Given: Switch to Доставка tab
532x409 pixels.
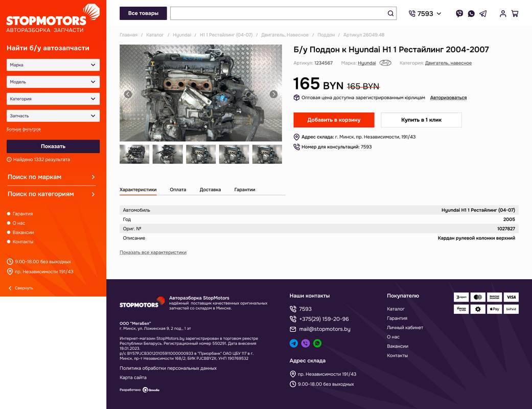Looking at the screenshot, I should (x=210, y=189).
